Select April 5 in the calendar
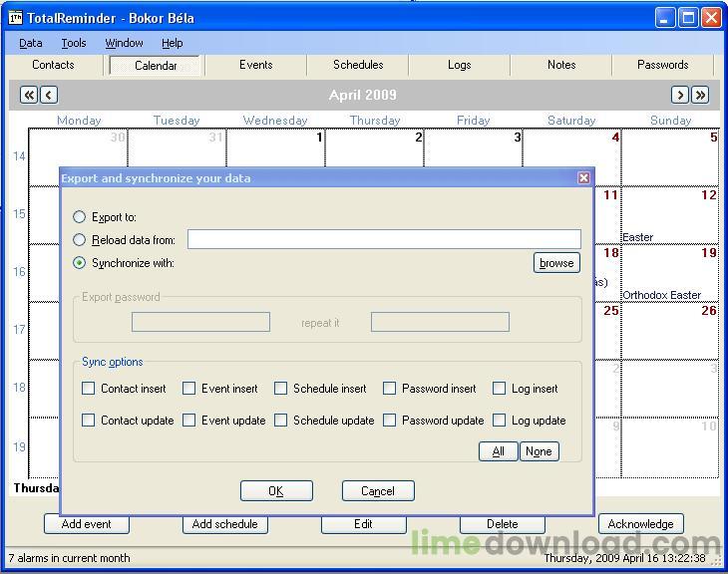The image size is (728, 574). (670, 157)
